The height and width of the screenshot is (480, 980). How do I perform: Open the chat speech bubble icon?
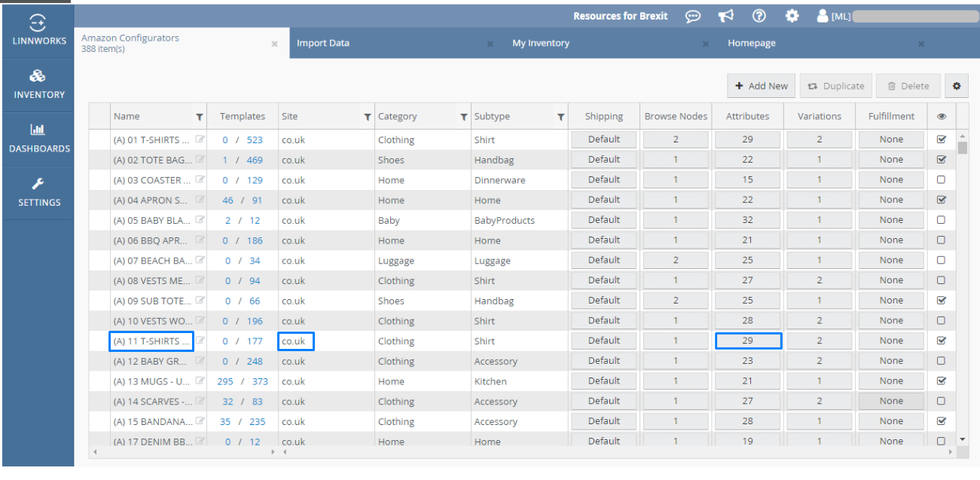pos(693,16)
